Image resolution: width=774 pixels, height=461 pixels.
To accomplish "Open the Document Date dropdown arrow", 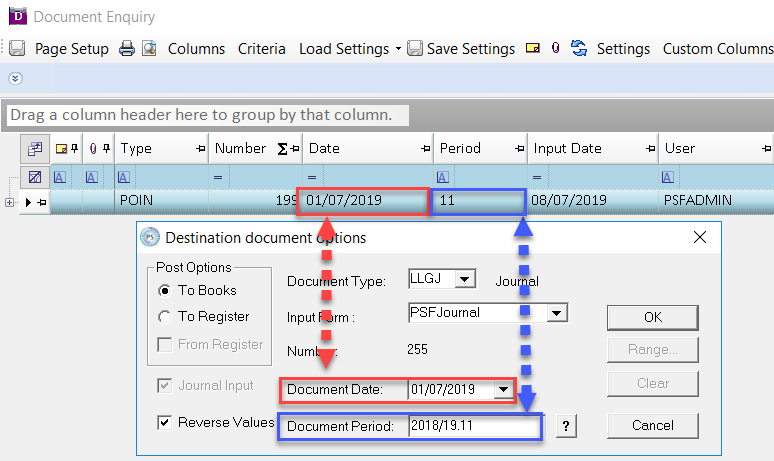I will [x=502, y=389].
